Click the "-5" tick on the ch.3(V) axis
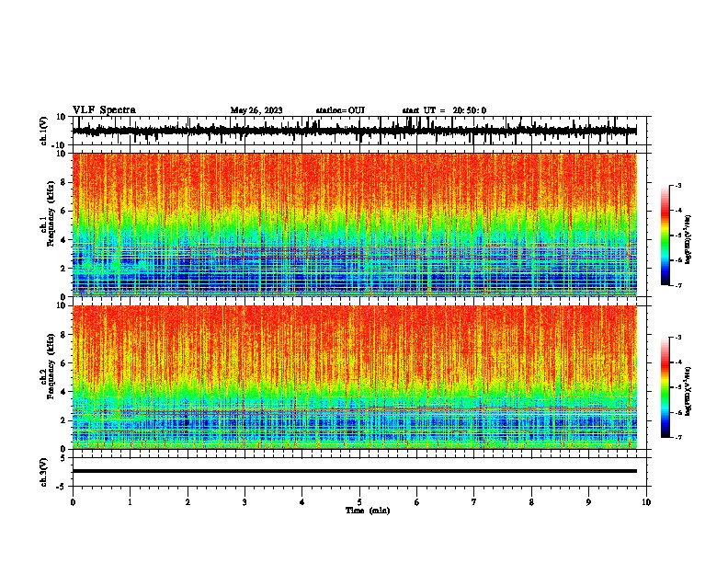This screenshot has height=563, width=728. [x=62, y=487]
